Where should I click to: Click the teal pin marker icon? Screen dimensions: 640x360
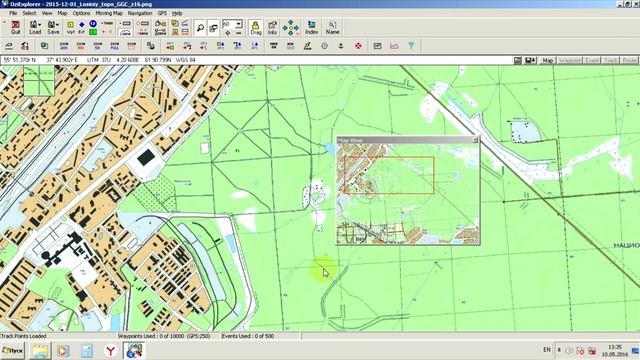point(411,46)
